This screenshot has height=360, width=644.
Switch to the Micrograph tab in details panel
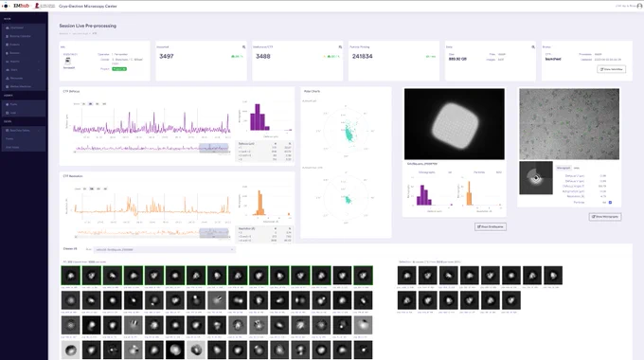[x=563, y=168]
